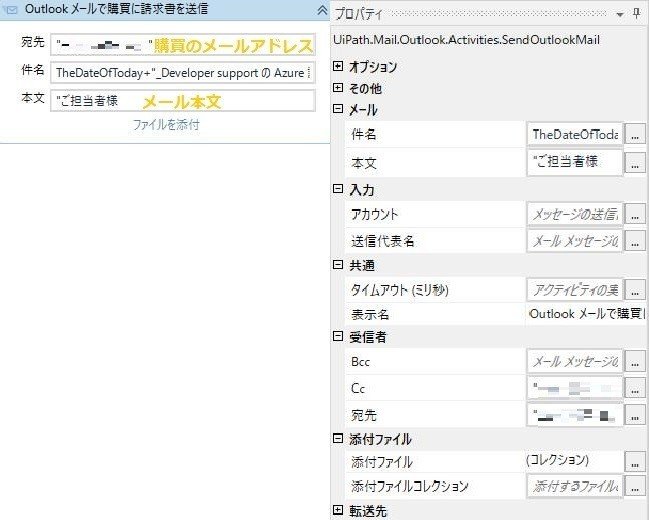This screenshot has height=520, width=649.
Task: Expand the 転送先 section
Action: click(x=338, y=510)
